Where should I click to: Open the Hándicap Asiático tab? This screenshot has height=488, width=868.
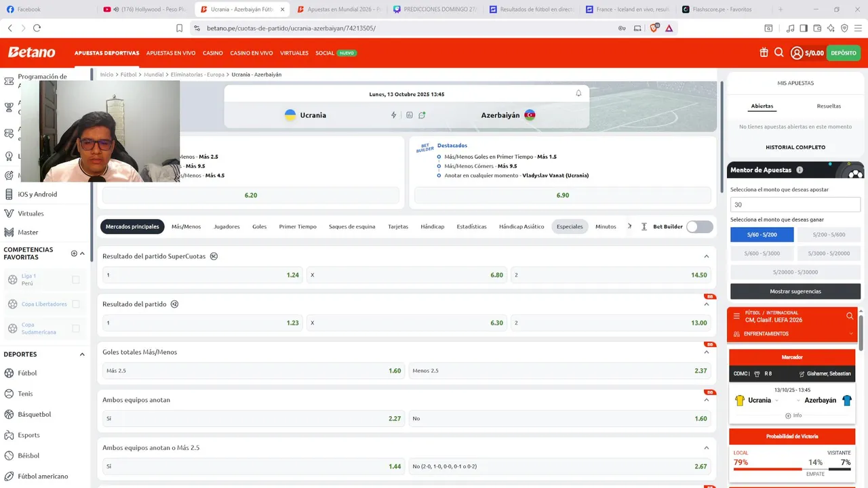click(521, 226)
